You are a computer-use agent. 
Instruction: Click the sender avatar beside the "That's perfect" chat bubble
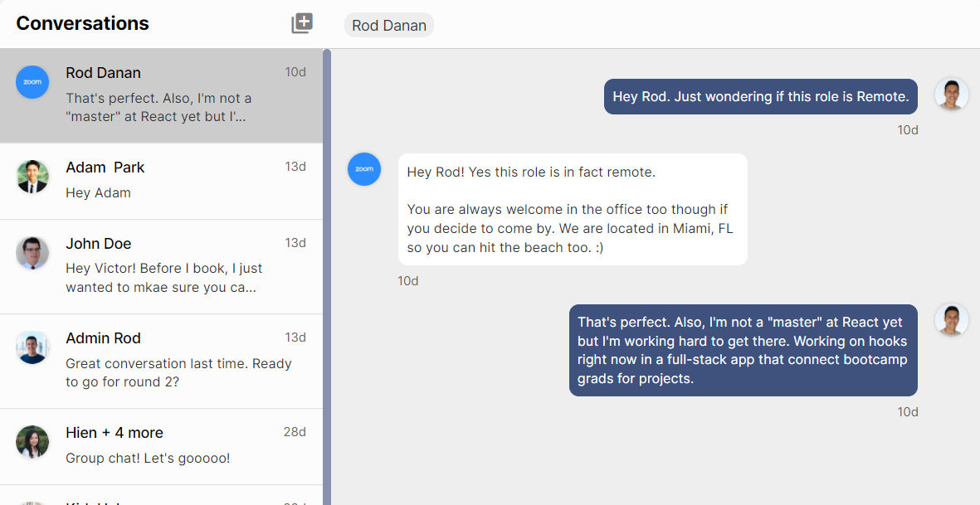[951, 320]
